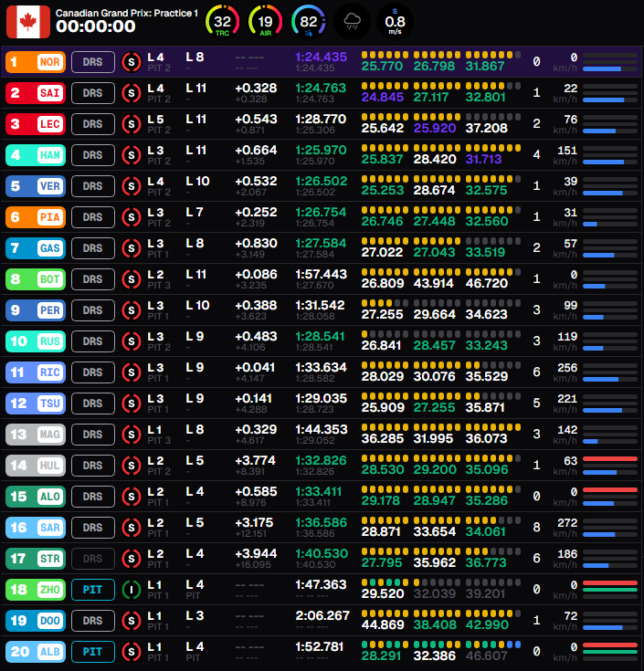Screen dimensions: 644x671
Task: Click SAI's gap +0.328
Action: (x=256, y=88)
